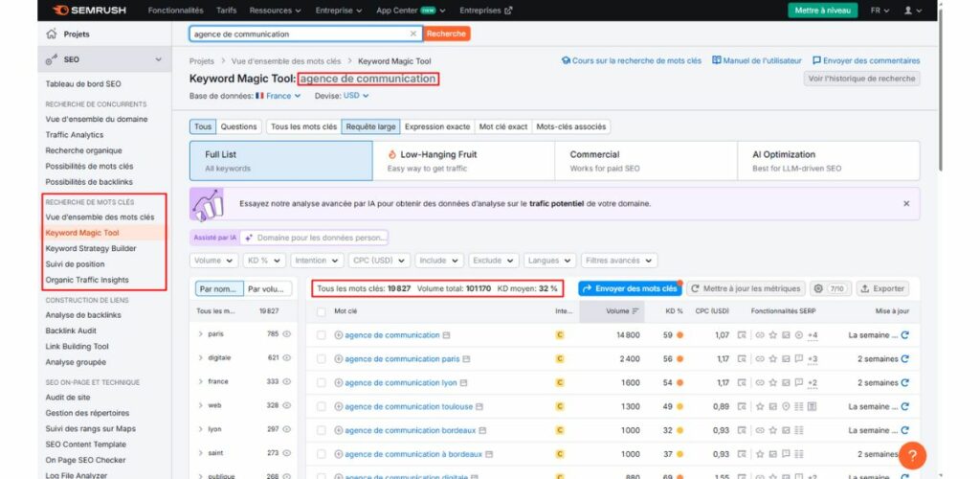Click the plus icon beside 'agence de communication toulouse'
Screen dimensions: 980x479
coord(339,406)
